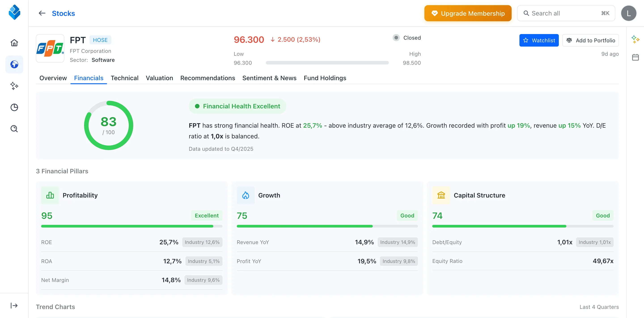Toggle FPT in Watchlist
Viewport: 644px width, 318px height.
[x=539, y=40]
